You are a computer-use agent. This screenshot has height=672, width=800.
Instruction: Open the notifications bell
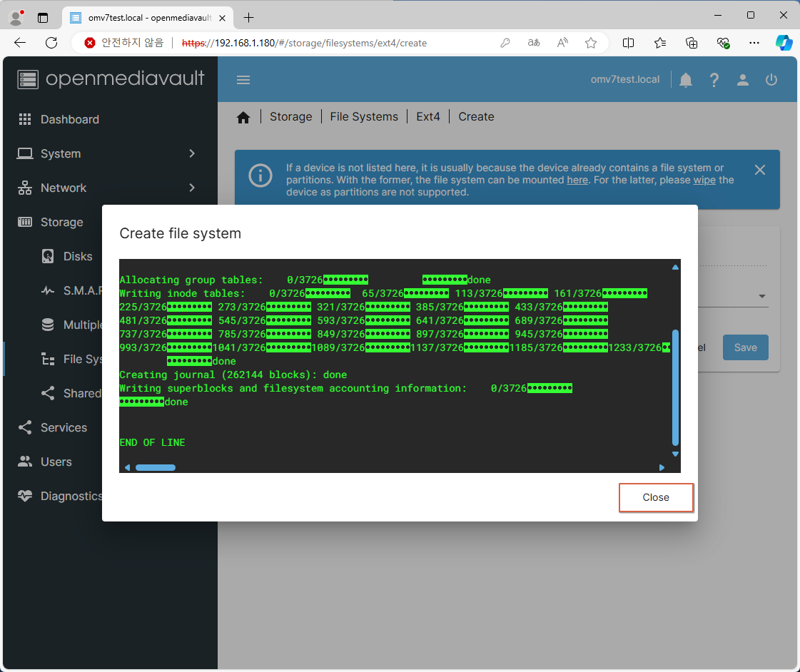[686, 79]
